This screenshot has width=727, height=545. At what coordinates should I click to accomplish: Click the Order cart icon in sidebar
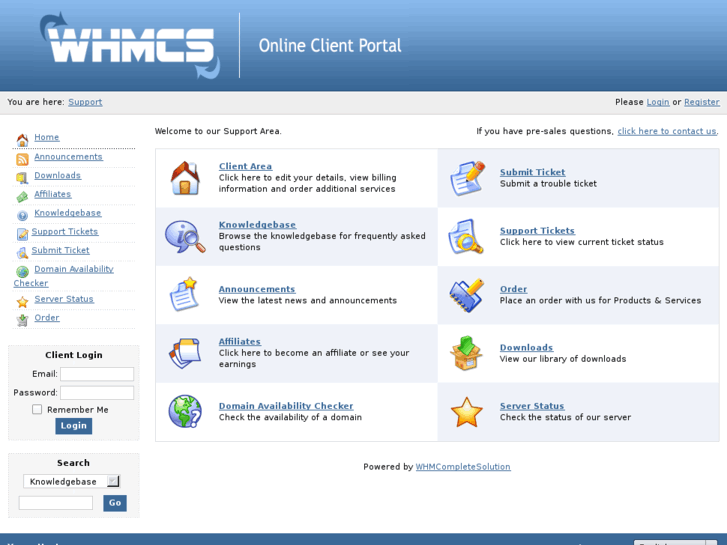click(x=22, y=320)
